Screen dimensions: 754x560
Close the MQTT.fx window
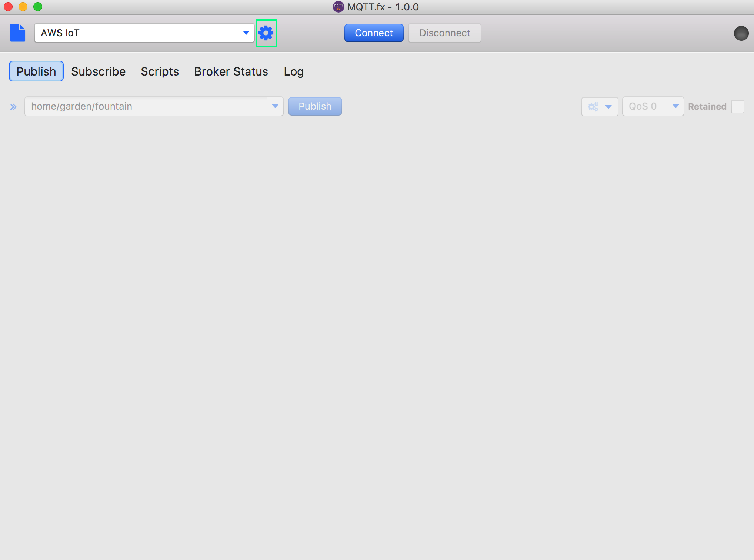point(8,7)
